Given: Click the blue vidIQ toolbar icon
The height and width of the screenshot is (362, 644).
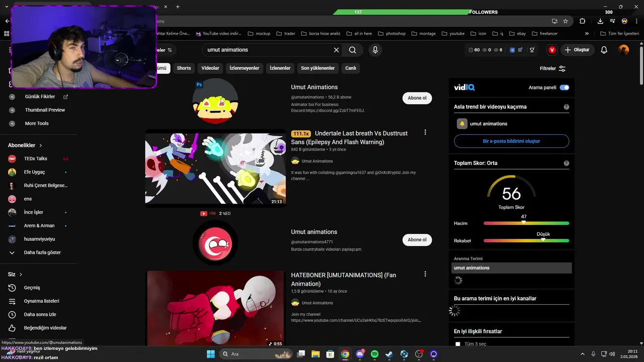Looking at the screenshot, I should click(512, 50).
